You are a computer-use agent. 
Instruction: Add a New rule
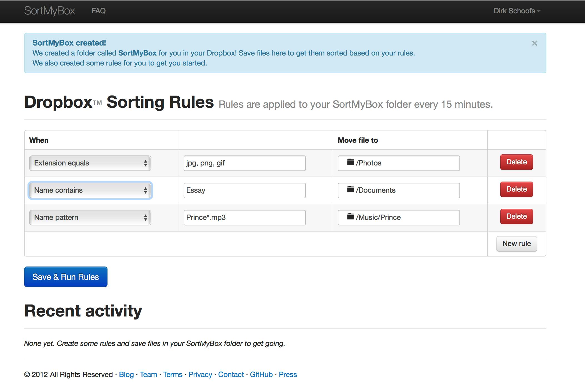(516, 243)
